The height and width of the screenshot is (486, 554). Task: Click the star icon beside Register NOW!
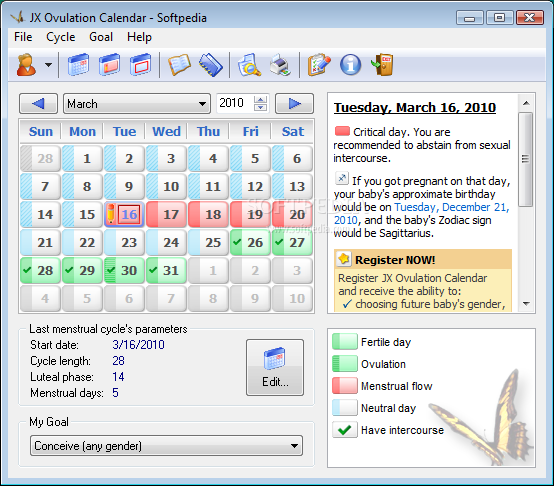[x=344, y=259]
